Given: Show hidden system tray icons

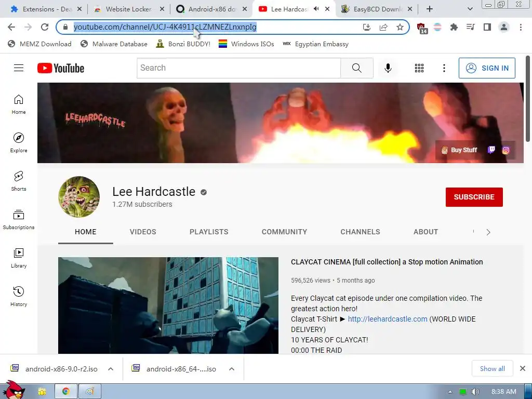Looking at the screenshot, I should 450,392.
